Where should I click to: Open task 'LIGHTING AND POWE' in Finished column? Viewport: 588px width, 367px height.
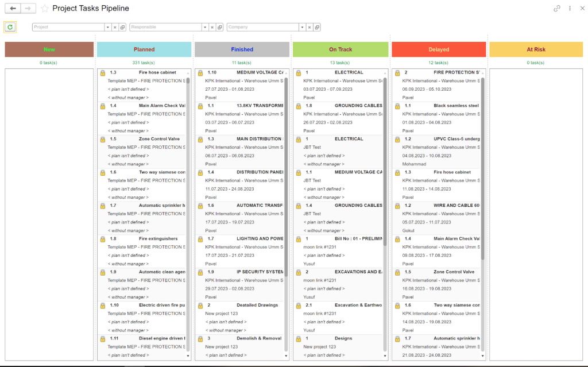(x=260, y=239)
